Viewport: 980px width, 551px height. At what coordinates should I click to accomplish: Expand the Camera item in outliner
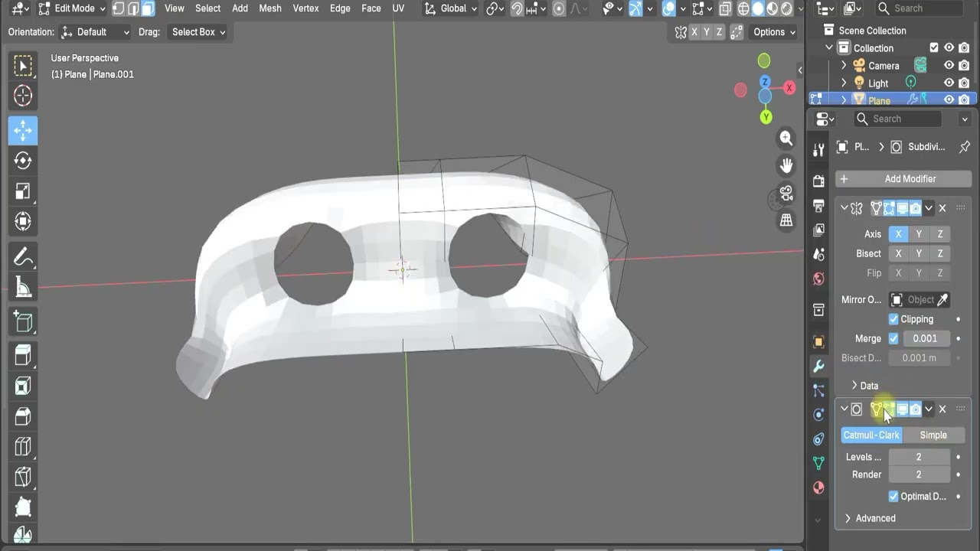click(844, 66)
